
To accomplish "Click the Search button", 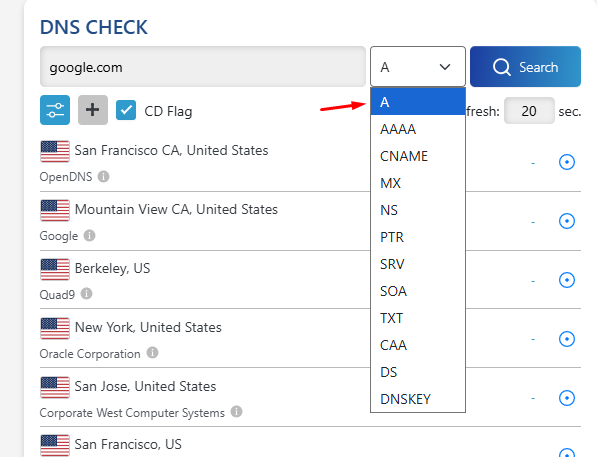I will tap(525, 67).
